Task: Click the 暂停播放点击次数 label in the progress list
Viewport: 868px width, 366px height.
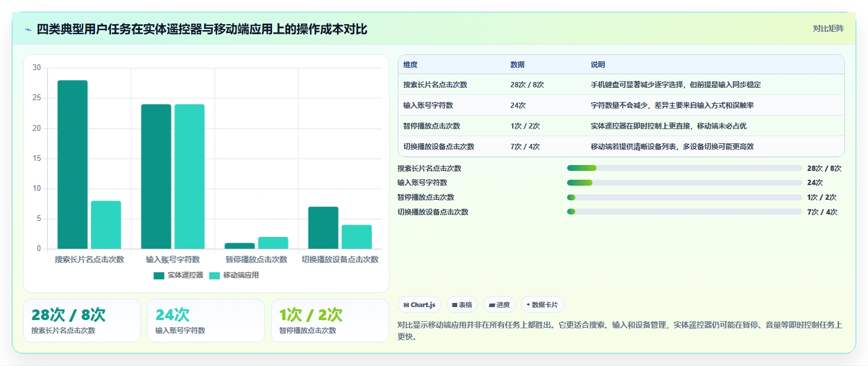Action: pyautogui.click(x=426, y=197)
